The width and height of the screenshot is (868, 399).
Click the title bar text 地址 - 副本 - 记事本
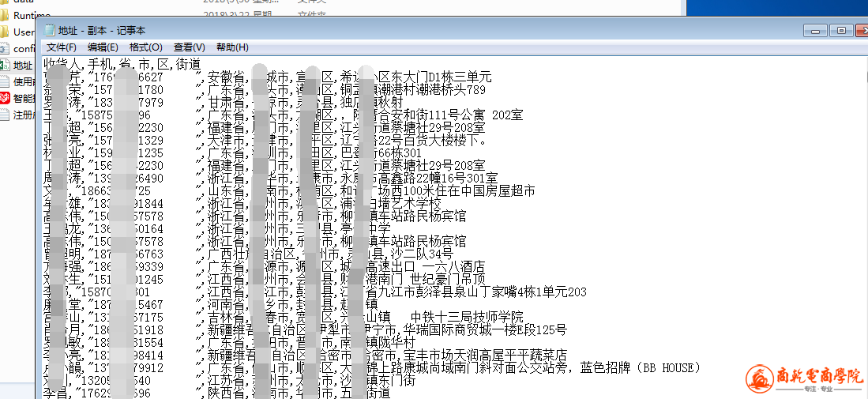pyautogui.click(x=102, y=31)
